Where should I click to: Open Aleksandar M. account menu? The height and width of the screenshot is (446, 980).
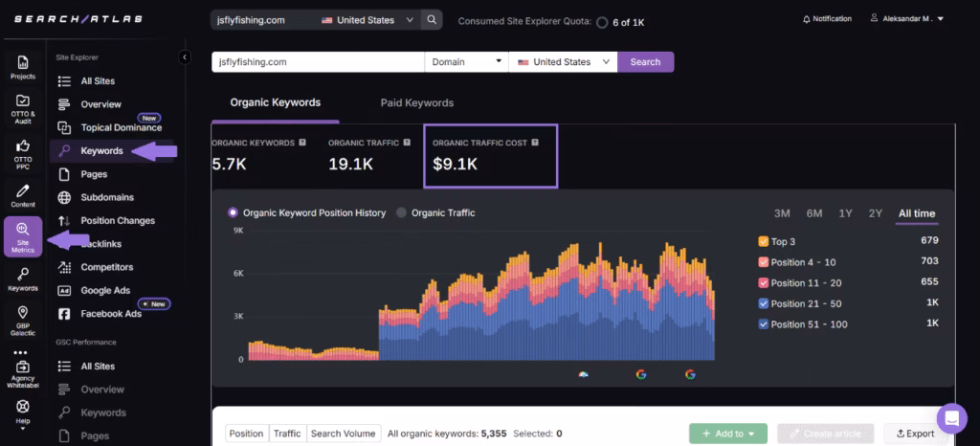906,19
